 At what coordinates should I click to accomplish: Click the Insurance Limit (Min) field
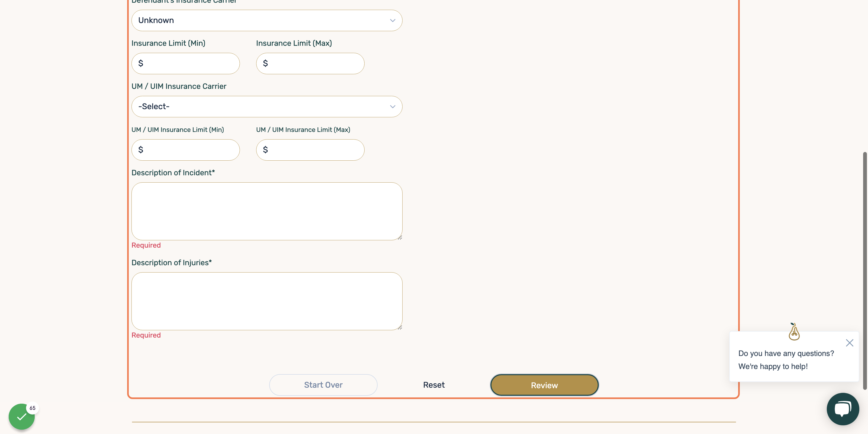point(185,64)
